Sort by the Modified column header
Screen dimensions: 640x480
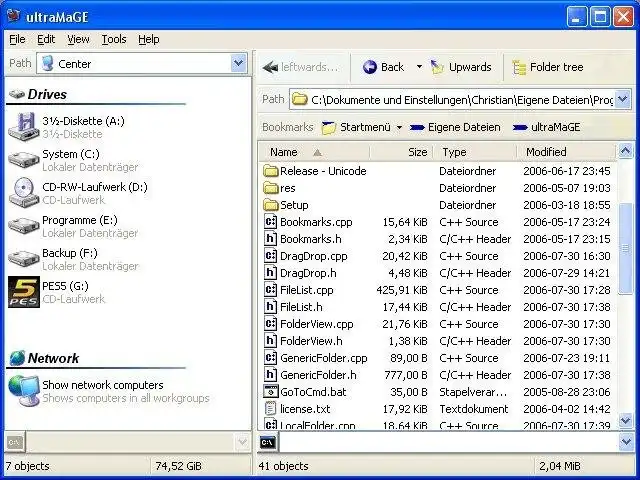566,152
